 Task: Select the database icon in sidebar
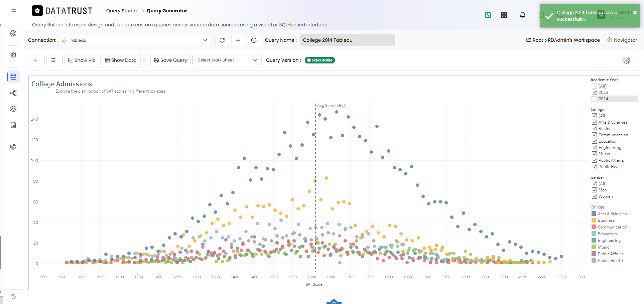click(x=13, y=77)
